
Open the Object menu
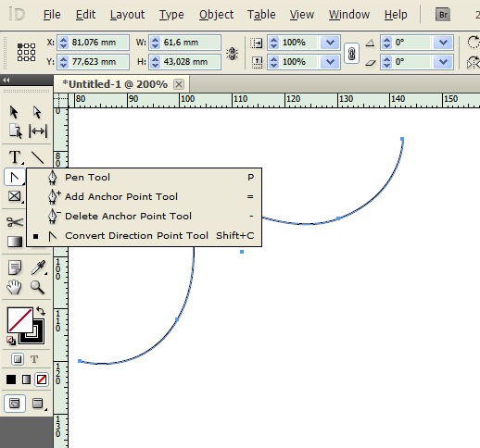(216, 15)
